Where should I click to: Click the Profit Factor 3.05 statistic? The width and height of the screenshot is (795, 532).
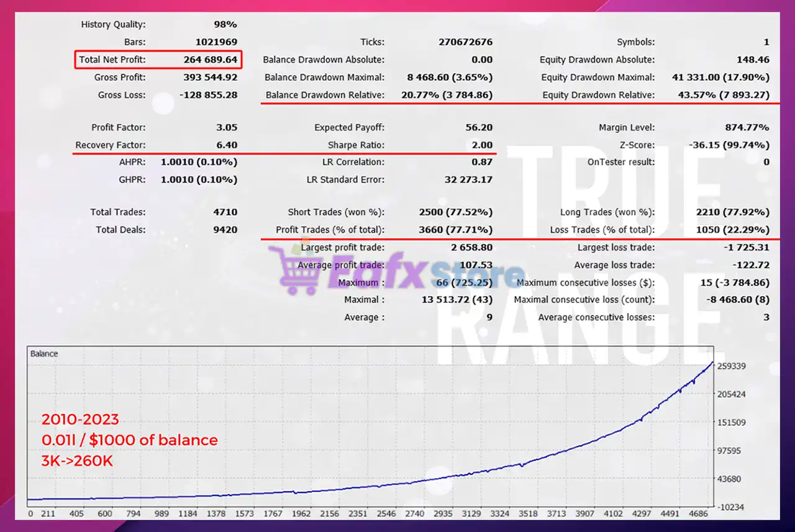point(227,127)
